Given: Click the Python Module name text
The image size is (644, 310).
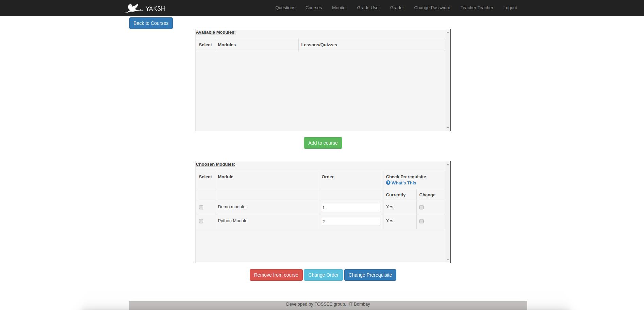Looking at the screenshot, I should click(x=232, y=221).
